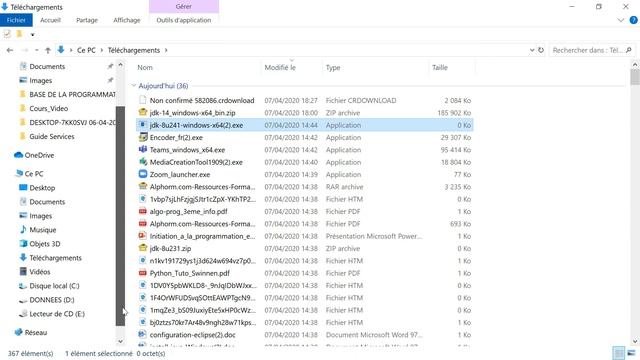640x360 pixels.
Task: Switch to the Affichage ribbon tab
Action: [x=127, y=20]
